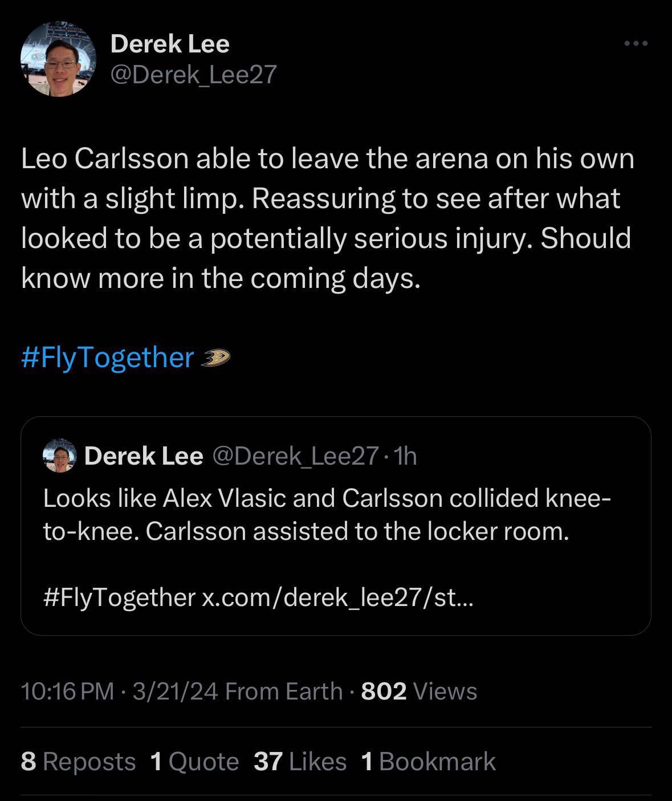Open the blue #FlyTogether hashtag
Image resolution: width=672 pixels, height=801 pixels.
point(108,358)
